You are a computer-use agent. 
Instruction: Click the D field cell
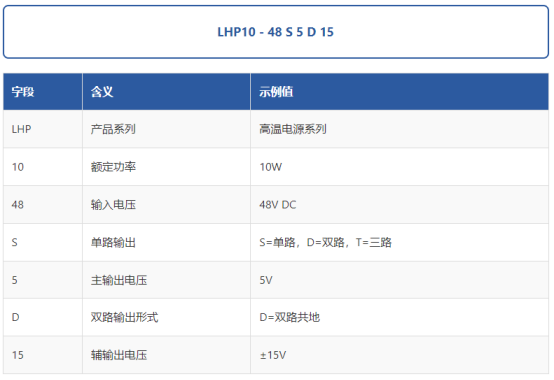click(43, 317)
